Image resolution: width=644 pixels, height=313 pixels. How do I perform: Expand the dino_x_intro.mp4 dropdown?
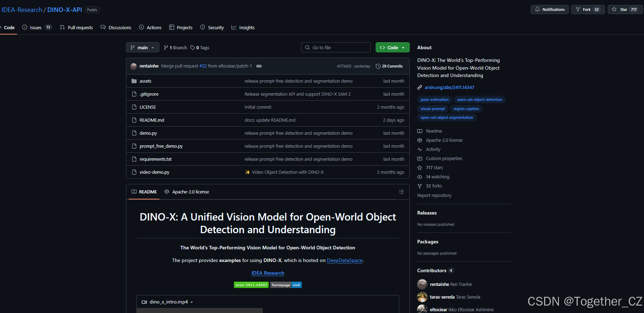point(167,302)
